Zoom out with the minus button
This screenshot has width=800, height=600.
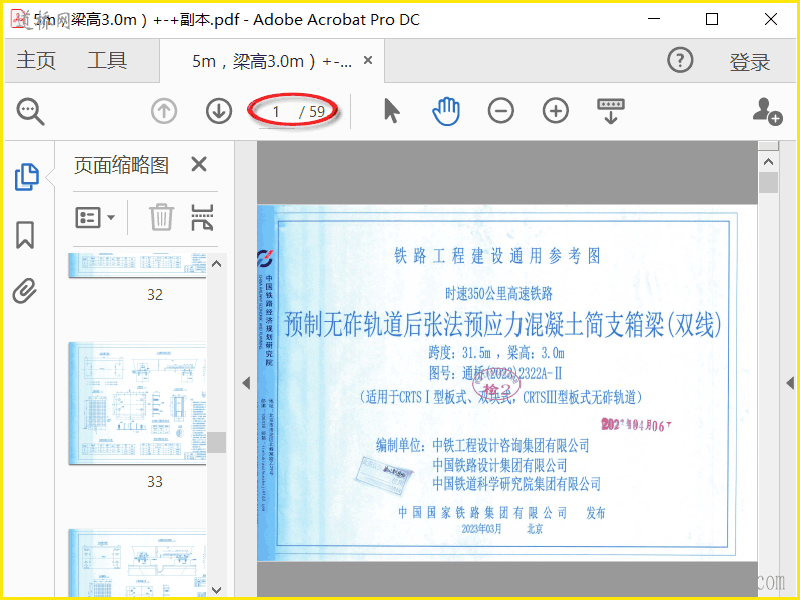[501, 111]
